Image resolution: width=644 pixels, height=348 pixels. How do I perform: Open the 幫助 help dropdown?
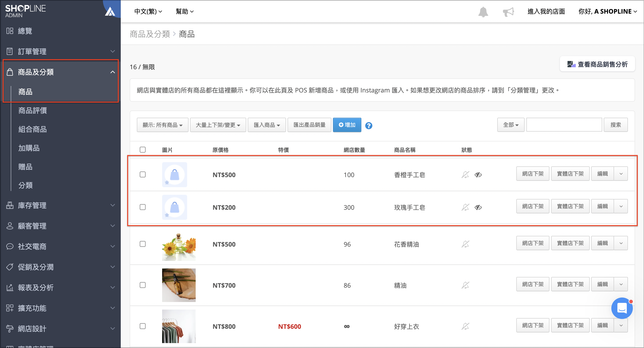tap(184, 11)
